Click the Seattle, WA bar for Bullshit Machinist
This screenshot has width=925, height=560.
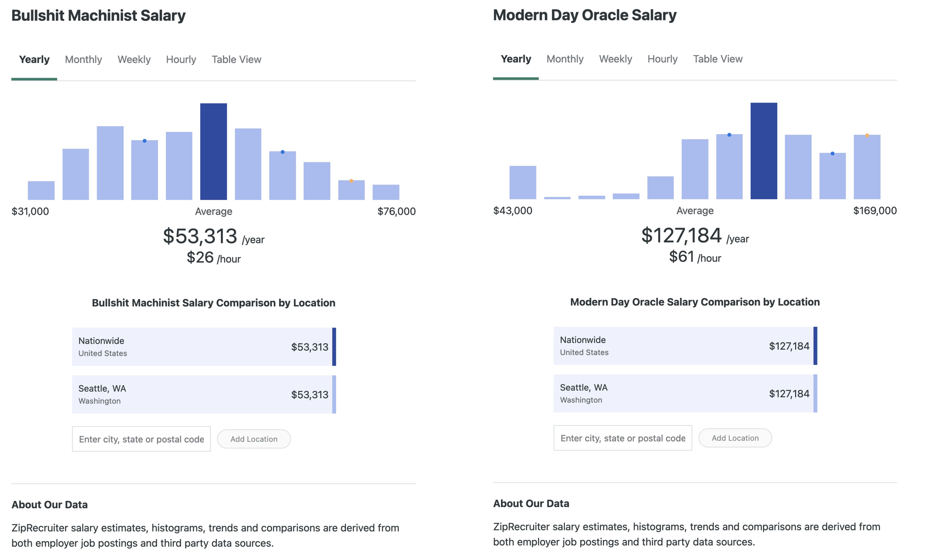(203, 394)
